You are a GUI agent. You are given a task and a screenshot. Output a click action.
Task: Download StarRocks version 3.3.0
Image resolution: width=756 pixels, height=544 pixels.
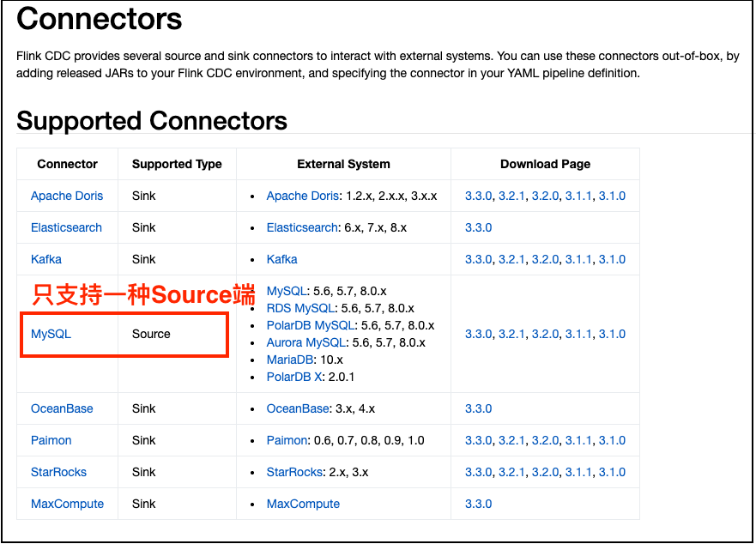coord(478,472)
